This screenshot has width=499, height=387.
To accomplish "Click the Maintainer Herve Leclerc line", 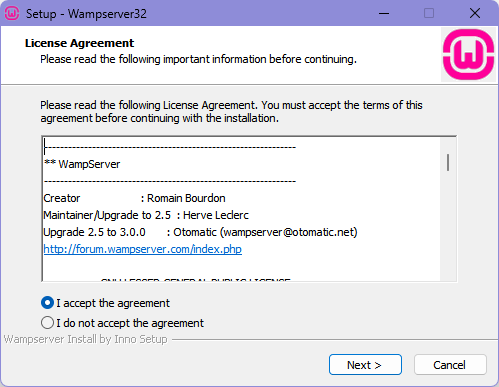I will click(x=146, y=215).
